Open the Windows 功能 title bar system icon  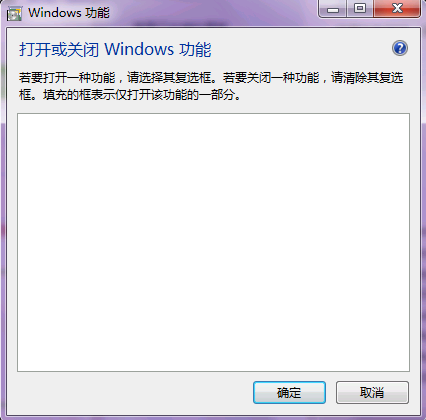[14, 13]
